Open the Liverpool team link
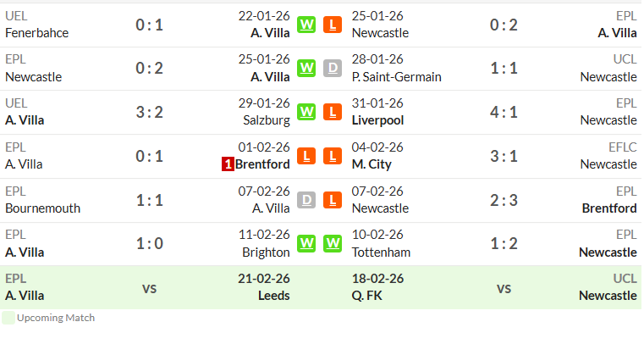The width and height of the screenshot is (644, 344). click(378, 120)
